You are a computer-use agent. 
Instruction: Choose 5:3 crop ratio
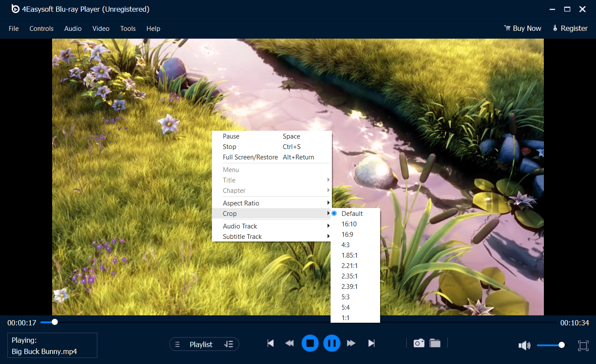tap(355, 297)
